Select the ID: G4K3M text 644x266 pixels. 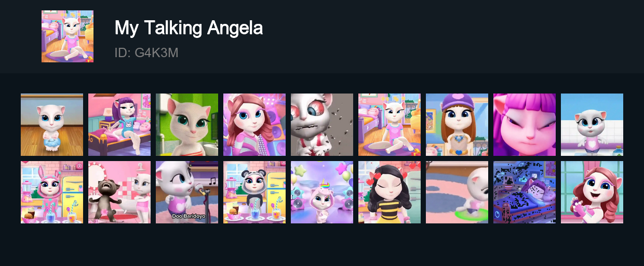pos(146,53)
